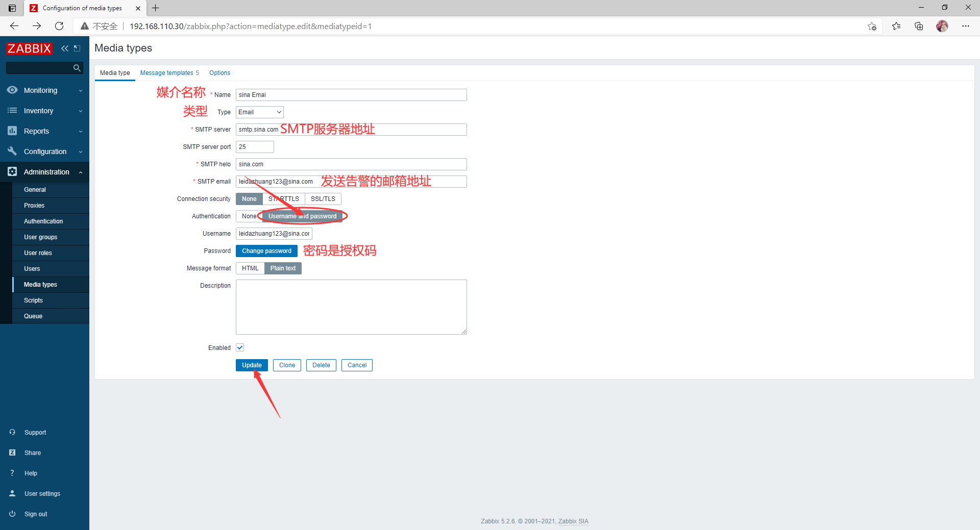This screenshot has height=530, width=980.
Task: Expand the Reports menu
Action: 44,131
